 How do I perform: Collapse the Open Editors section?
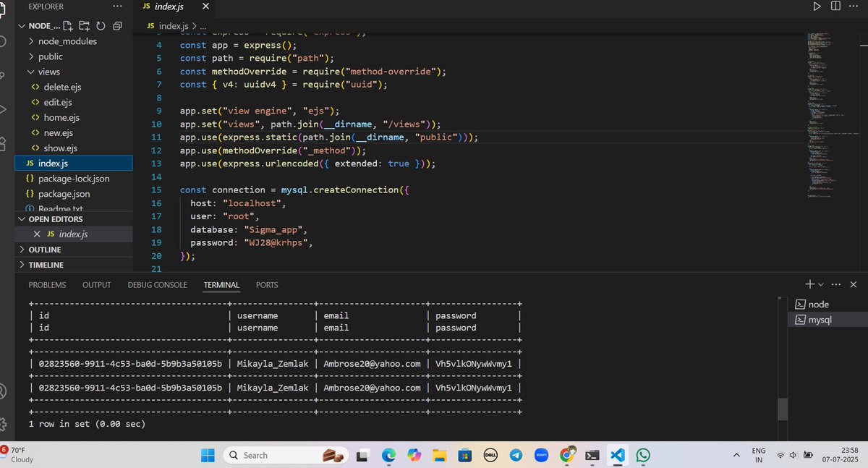[x=73, y=219]
